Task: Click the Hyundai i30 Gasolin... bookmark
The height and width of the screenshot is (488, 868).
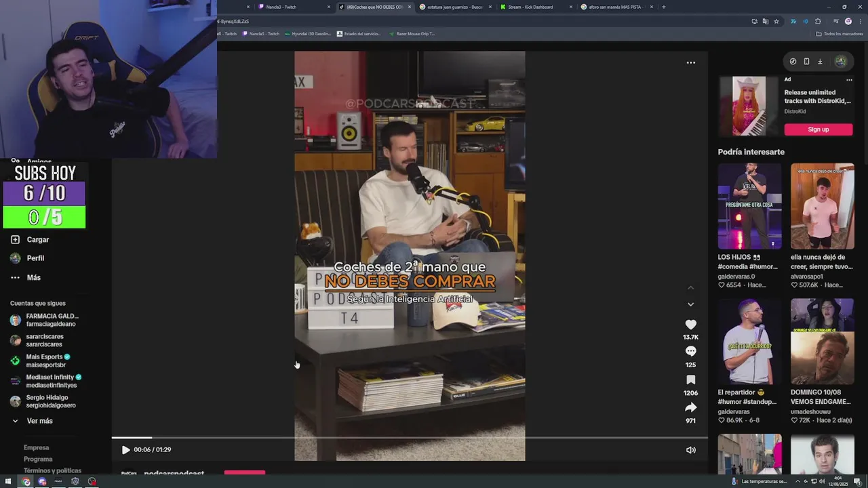Action: click(308, 34)
